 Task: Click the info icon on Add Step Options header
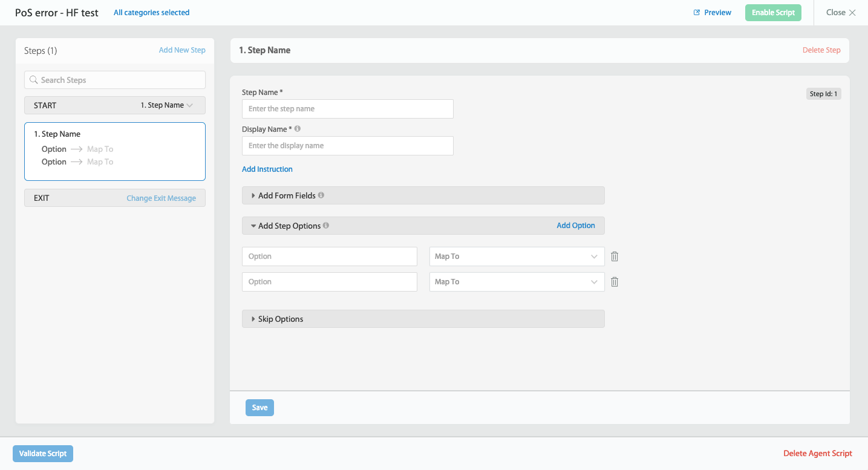pos(325,225)
